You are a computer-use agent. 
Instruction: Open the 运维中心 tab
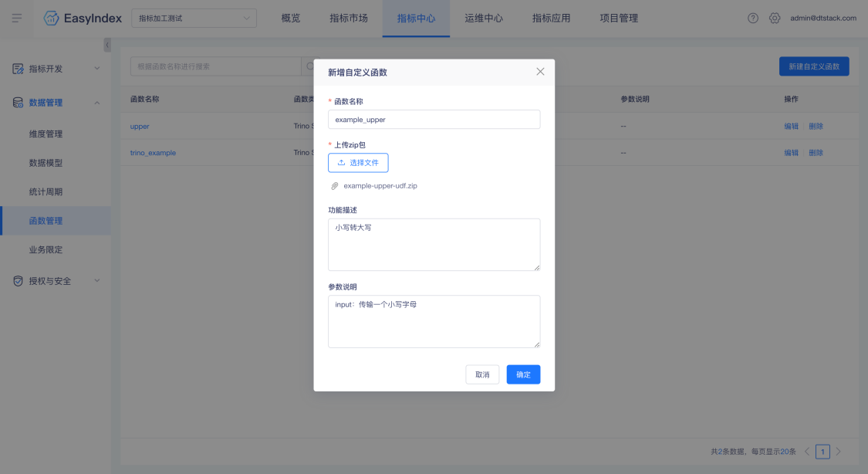coord(484,19)
